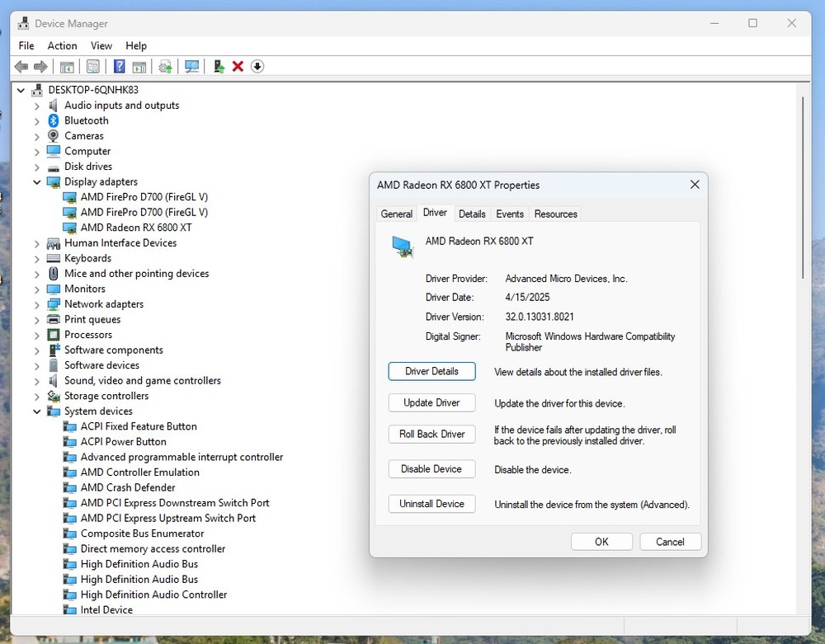Viewport: 825px width, 644px height.
Task: Click the Bluetooth category icon
Action: pos(53,120)
